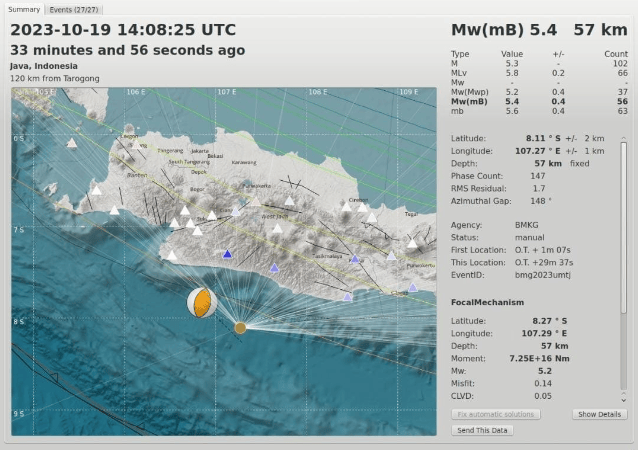This screenshot has height=450, width=638.
Task: Click the '33 minutes and 56 seconds ago' text
Action: (x=127, y=50)
